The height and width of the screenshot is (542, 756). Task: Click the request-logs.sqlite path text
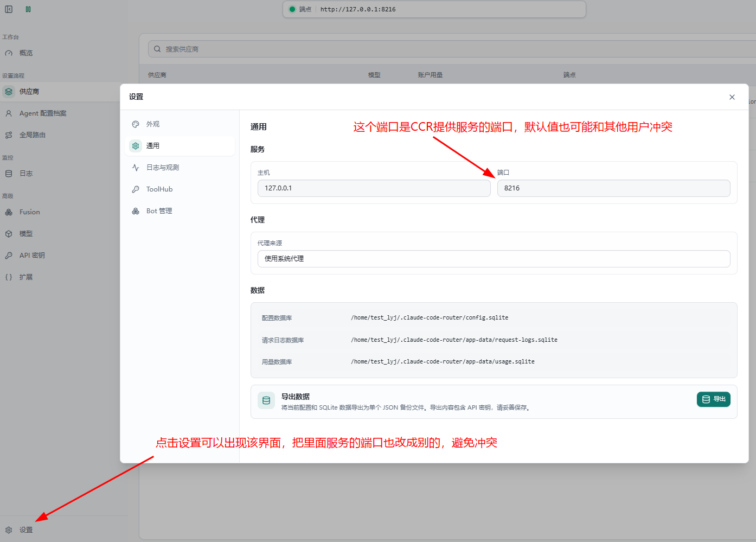coord(454,340)
